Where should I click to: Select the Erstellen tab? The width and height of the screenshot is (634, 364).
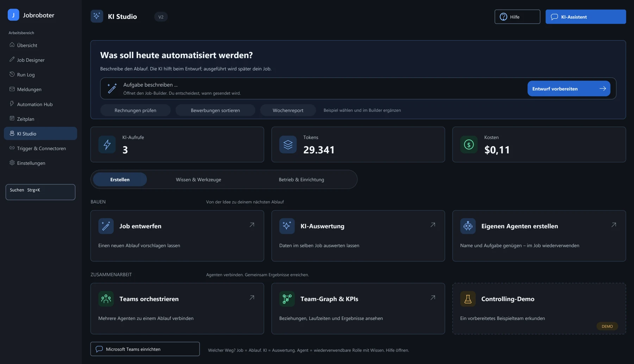tap(120, 180)
